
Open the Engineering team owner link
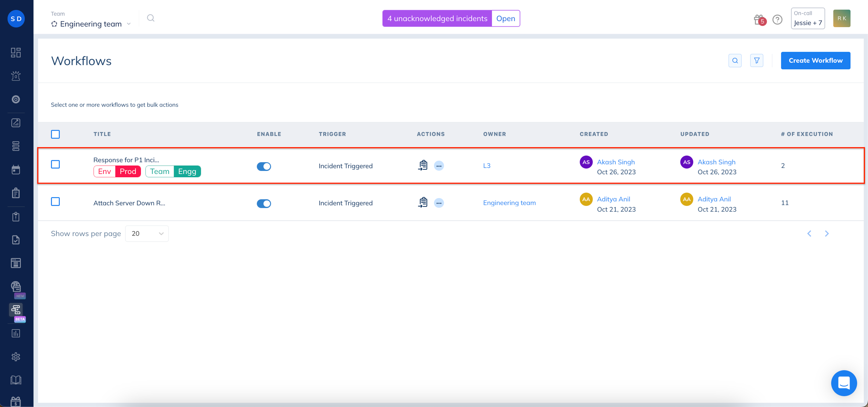509,203
